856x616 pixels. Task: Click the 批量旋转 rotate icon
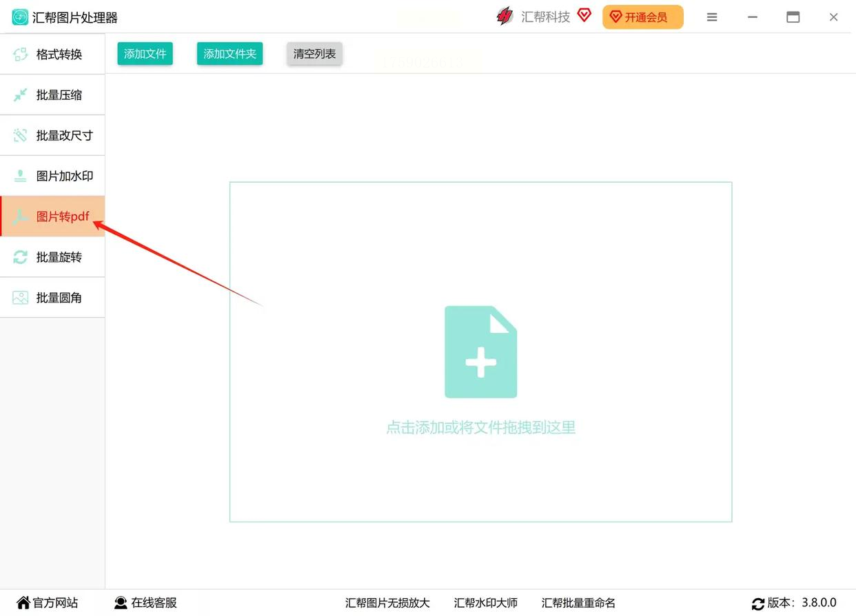[x=21, y=257]
